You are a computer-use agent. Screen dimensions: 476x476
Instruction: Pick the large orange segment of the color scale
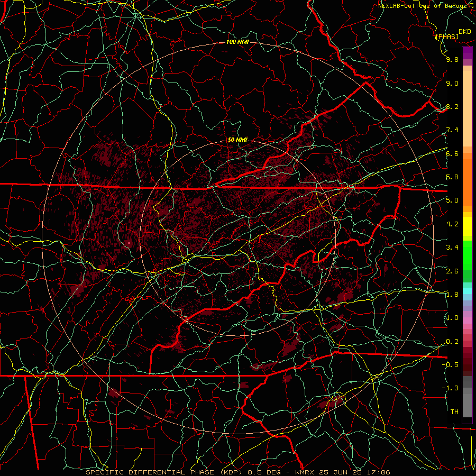point(467,182)
